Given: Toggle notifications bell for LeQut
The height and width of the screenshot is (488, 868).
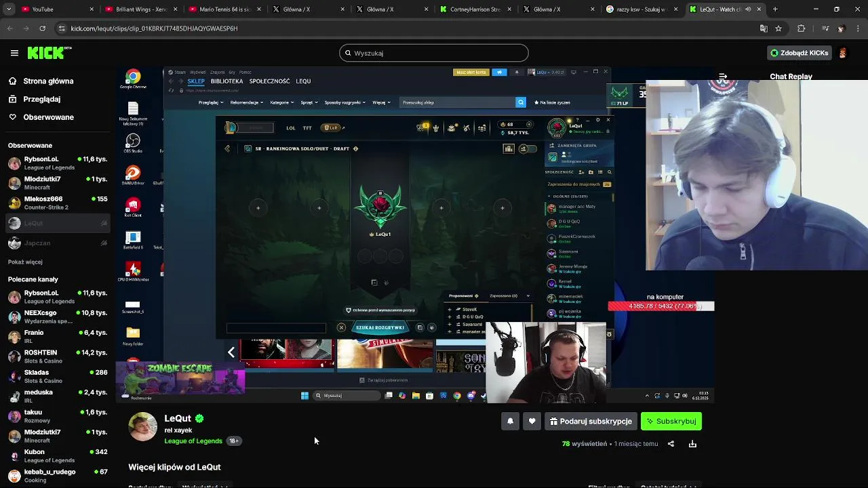Looking at the screenshot, I should (510, 422).
